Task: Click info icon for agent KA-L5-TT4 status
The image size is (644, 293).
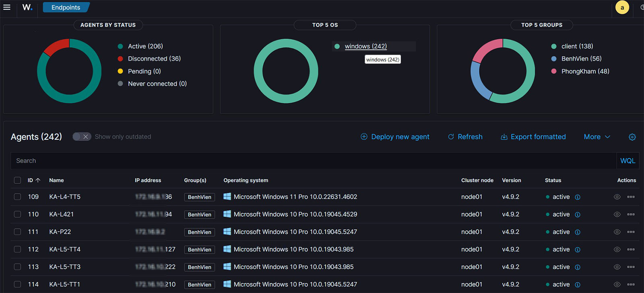Action: click(578, 250)
